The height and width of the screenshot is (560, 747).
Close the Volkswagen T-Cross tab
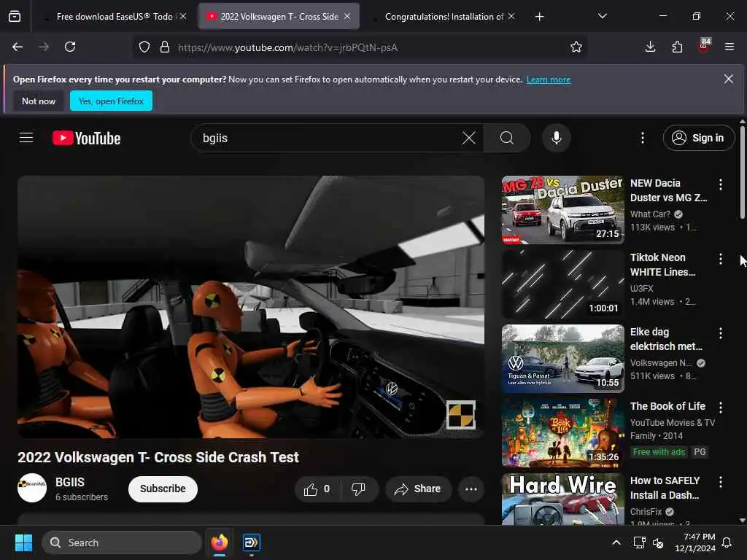347,16
